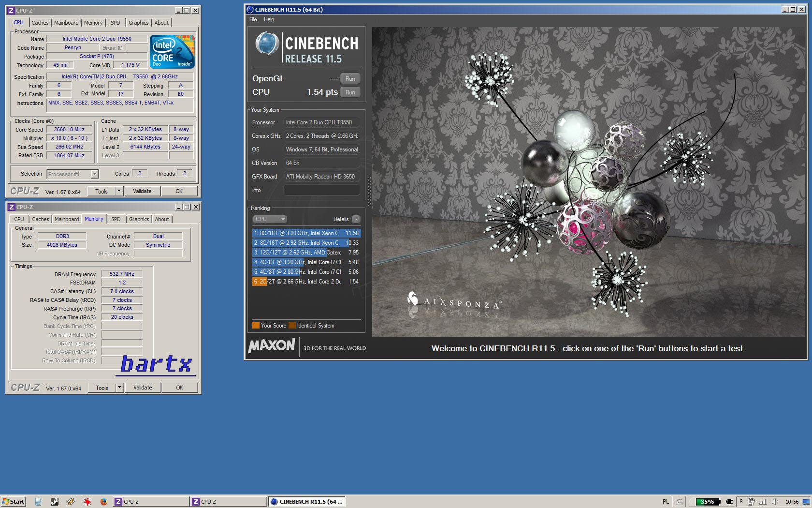Image resolution: width=812 pixels, height=508 pixels.
Task: Click the 10:56 clock
Action: [x=792, y=502]
